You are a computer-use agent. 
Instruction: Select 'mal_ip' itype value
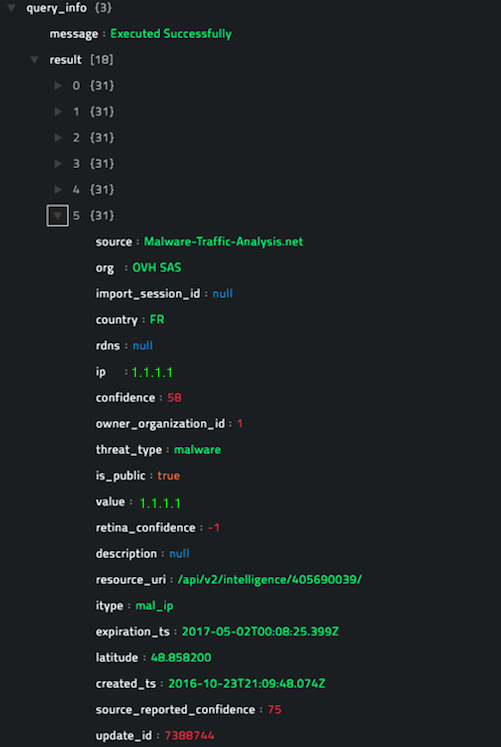click(154, 606)
